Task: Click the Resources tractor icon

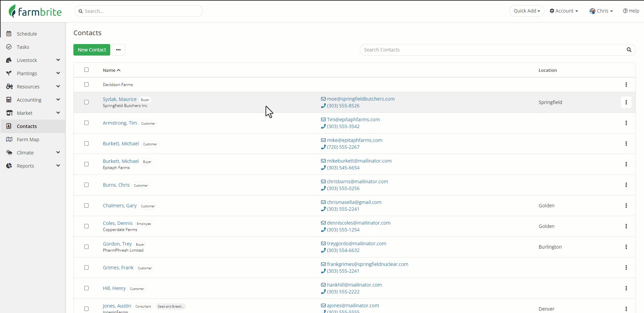Action: (9, 87)
